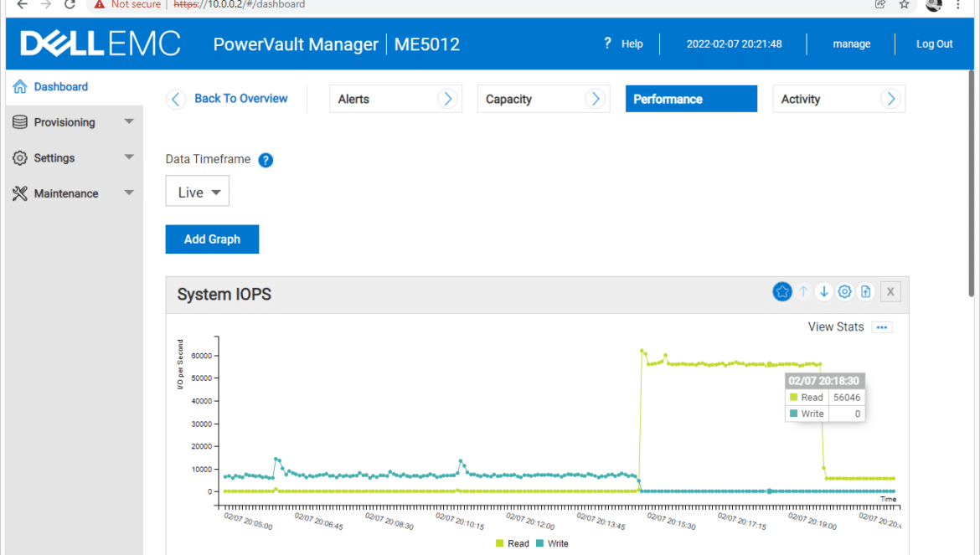Viewport: 980px width, 555px height.
Task: Click the browser back arrow
Action: pyautogui.click(x=23, y=4)
